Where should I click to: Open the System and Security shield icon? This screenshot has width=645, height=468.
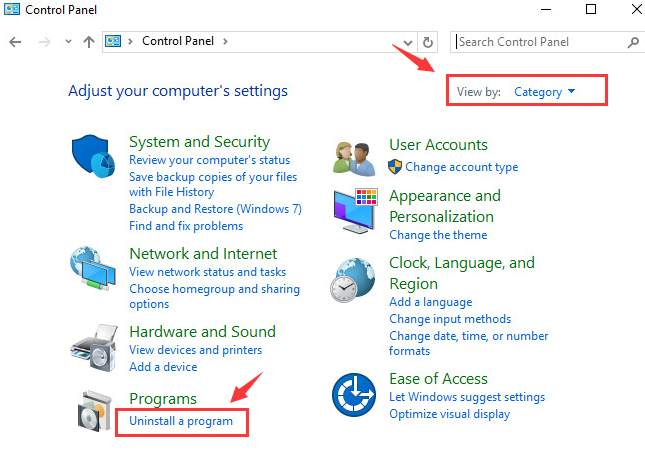(x=93, y=156)
